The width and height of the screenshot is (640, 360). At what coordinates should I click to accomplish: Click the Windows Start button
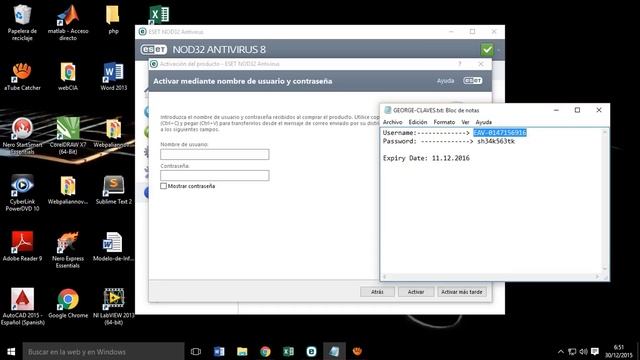click(x=11, y=351)
